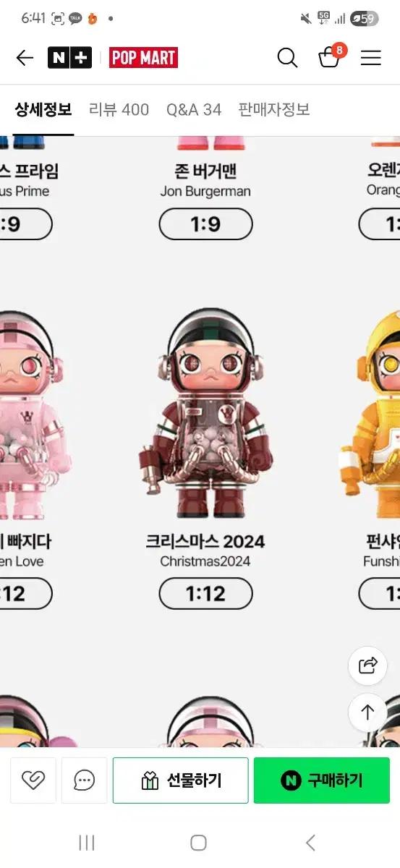
Task: Open the search magnifier icon
Action: 287,58
